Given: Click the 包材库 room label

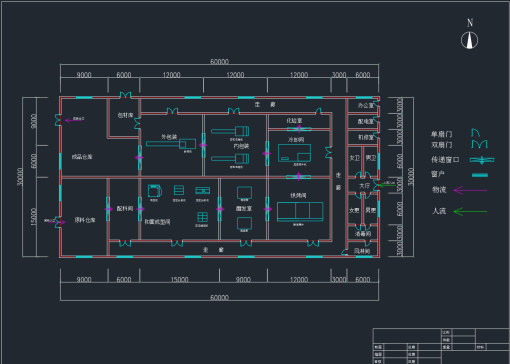Looking at the screenshot, I should point(125,115).
